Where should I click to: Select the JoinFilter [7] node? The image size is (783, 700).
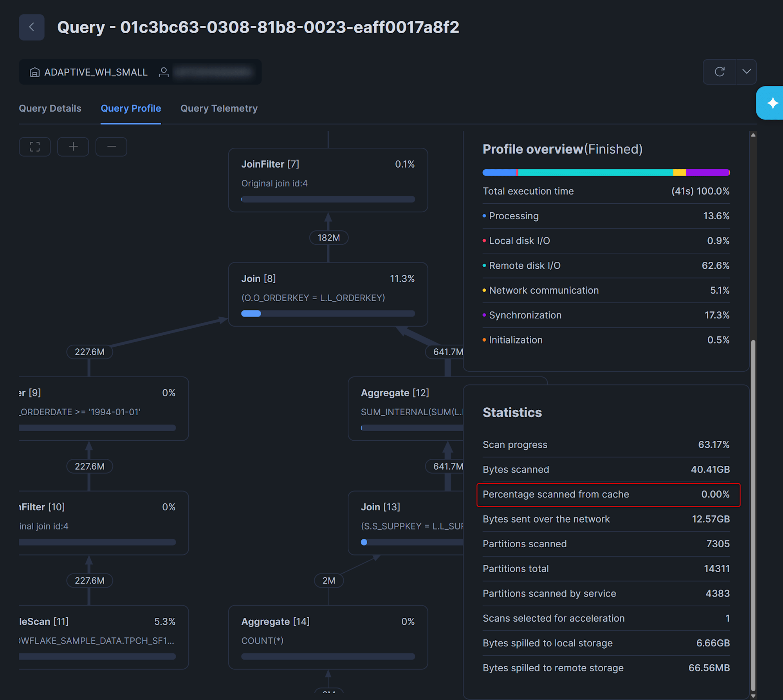pos(328,180)
